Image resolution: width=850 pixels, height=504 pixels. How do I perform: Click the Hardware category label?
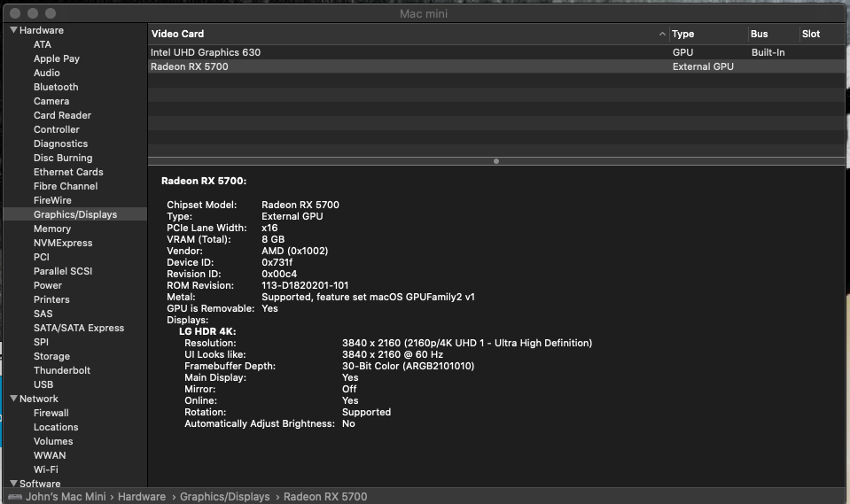click(x=41, y=30)
